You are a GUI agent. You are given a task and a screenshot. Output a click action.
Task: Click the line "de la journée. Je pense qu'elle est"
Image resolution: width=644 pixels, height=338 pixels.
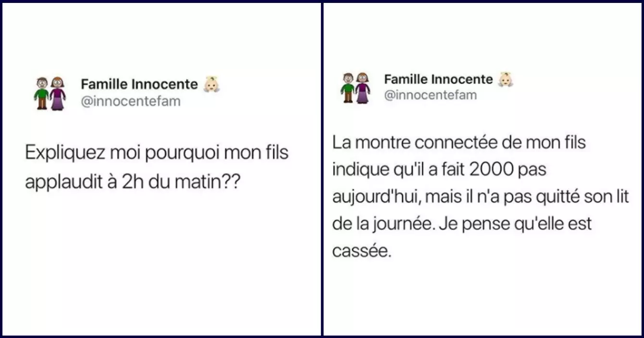[462, 224]
